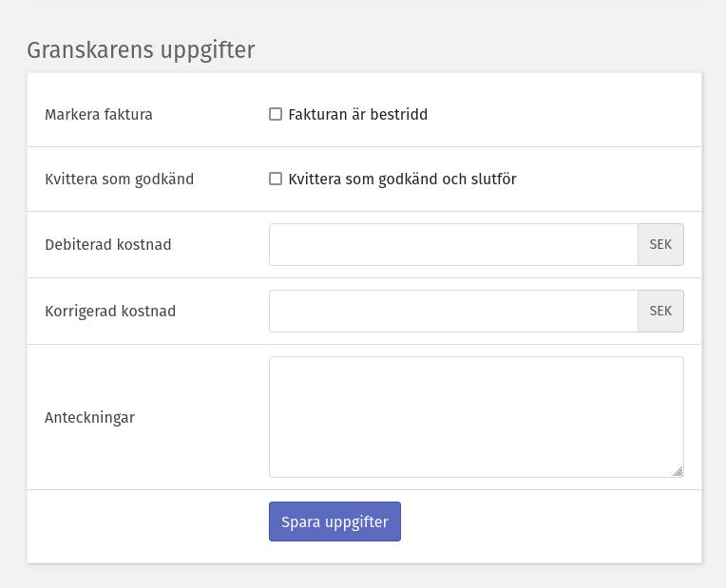The height and width of the screenshot is (588, 726).
Task: Click the resize handle of the Anteckningar box
Action: pyautogui.click(x=678, y=471)
